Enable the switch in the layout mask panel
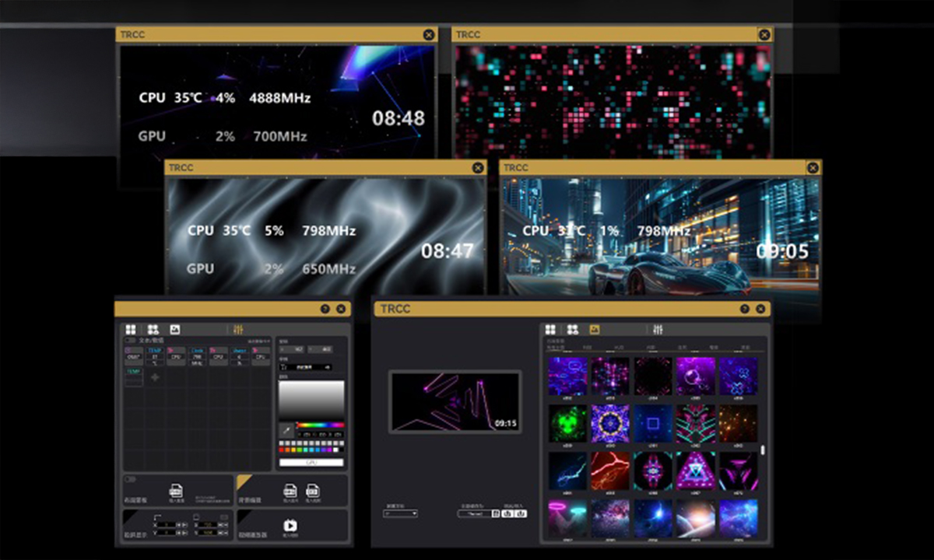This screenshot has width=934, height=560. (x=130, y=480)
